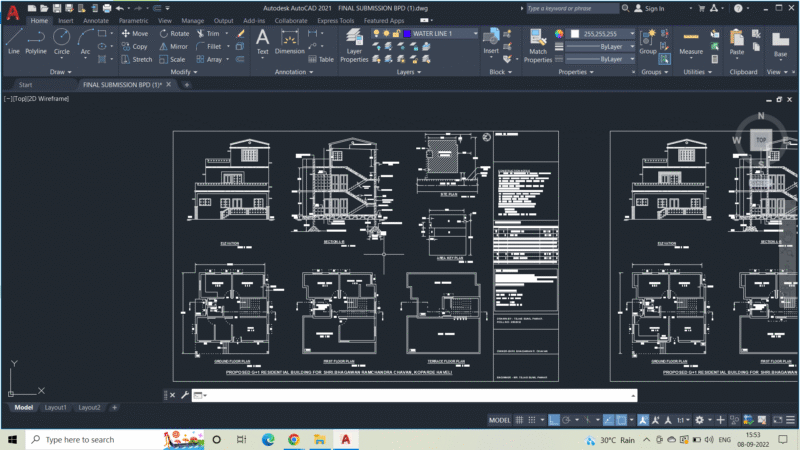This screenshot has height=450, width=800.
Task: Activate the Rotate tool
Action: click(x=174, y=34)
